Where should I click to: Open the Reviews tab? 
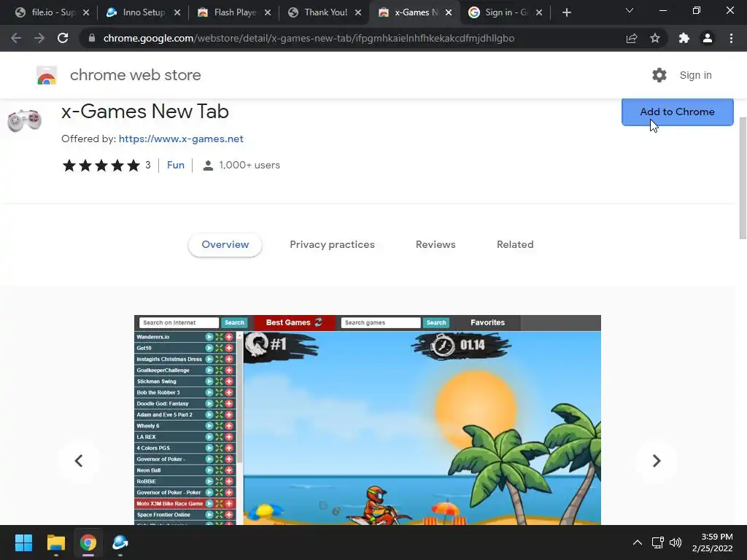click(x=436, y=244)
